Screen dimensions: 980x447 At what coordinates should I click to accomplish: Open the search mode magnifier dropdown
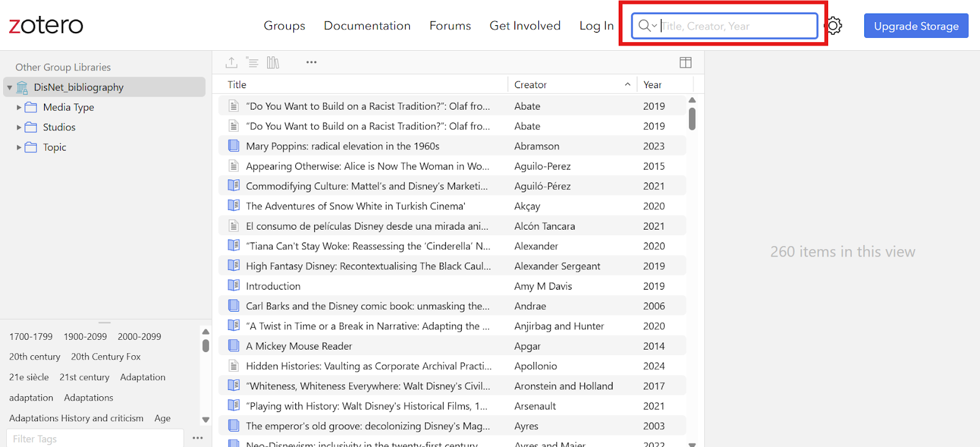point(647,26)
